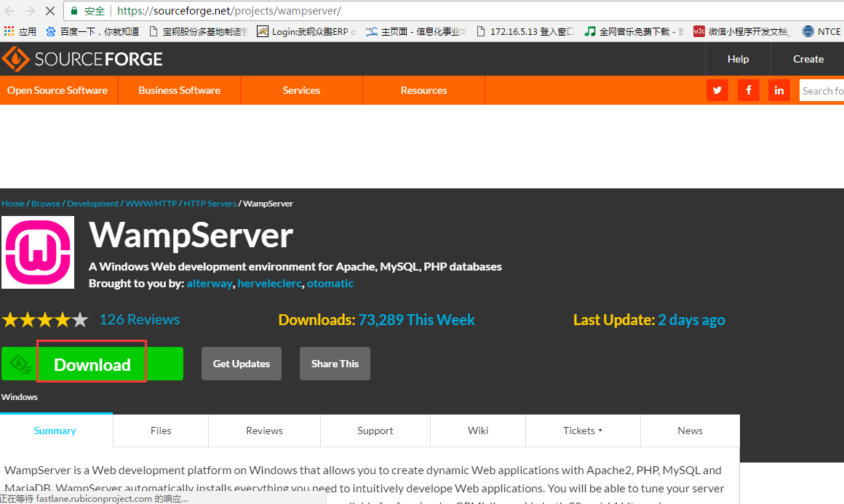Expand the Tickets dropdown tab

(x=582, y=431)
